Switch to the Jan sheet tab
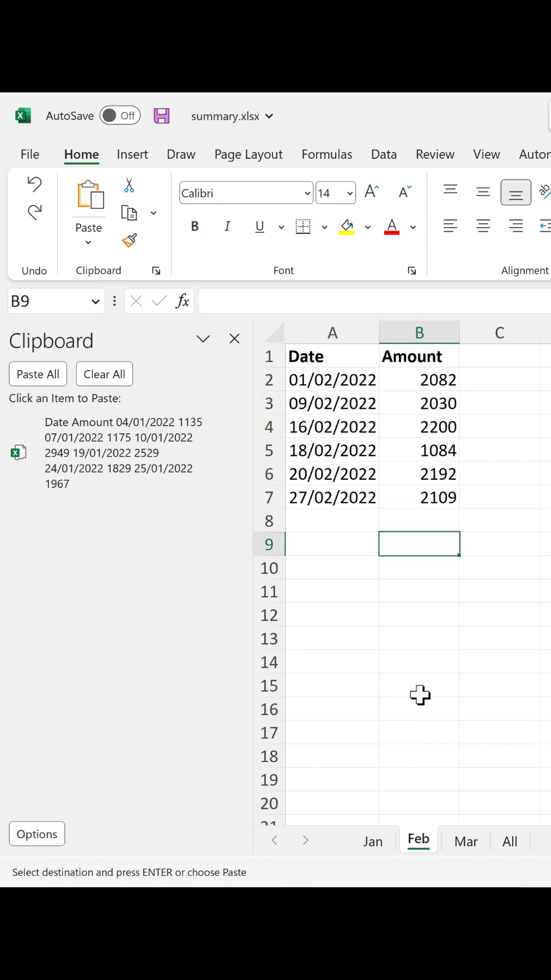Image resolution: width=551 pixels, height=980 pixels. point(373,841)
